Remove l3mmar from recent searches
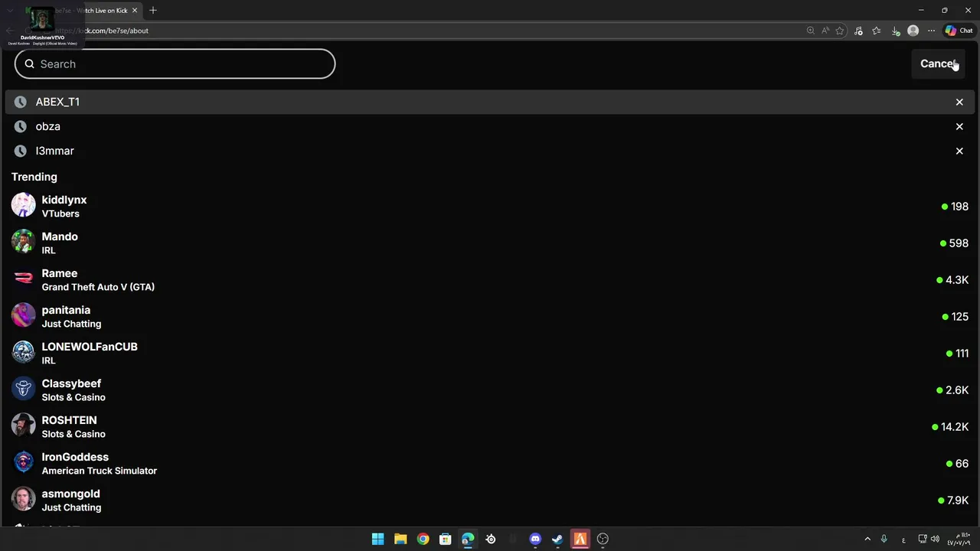980x551 pixels. 959,151
